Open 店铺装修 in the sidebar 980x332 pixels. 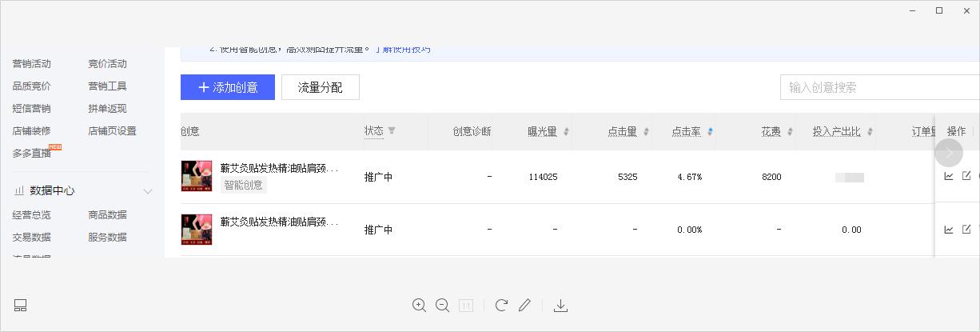pos(31,131)
